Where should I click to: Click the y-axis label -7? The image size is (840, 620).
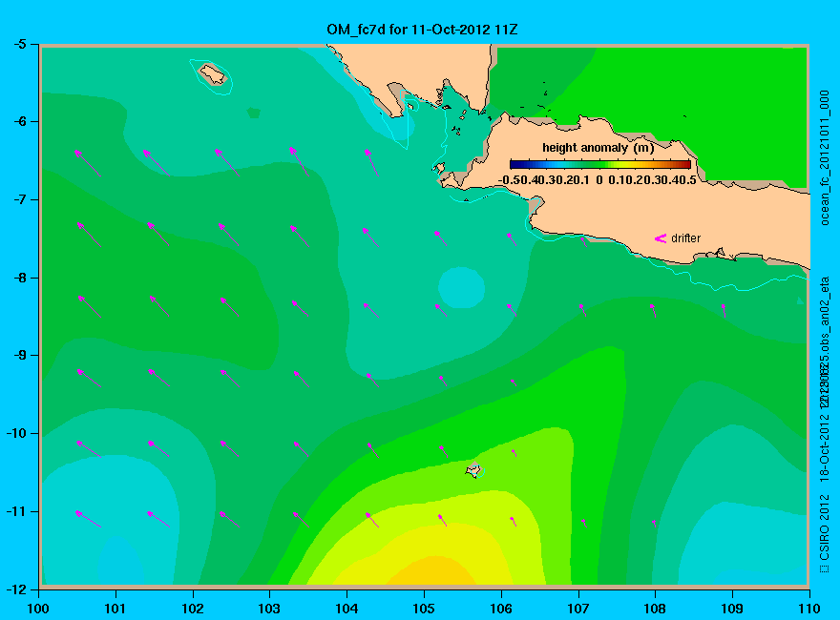tap(19, 199)
